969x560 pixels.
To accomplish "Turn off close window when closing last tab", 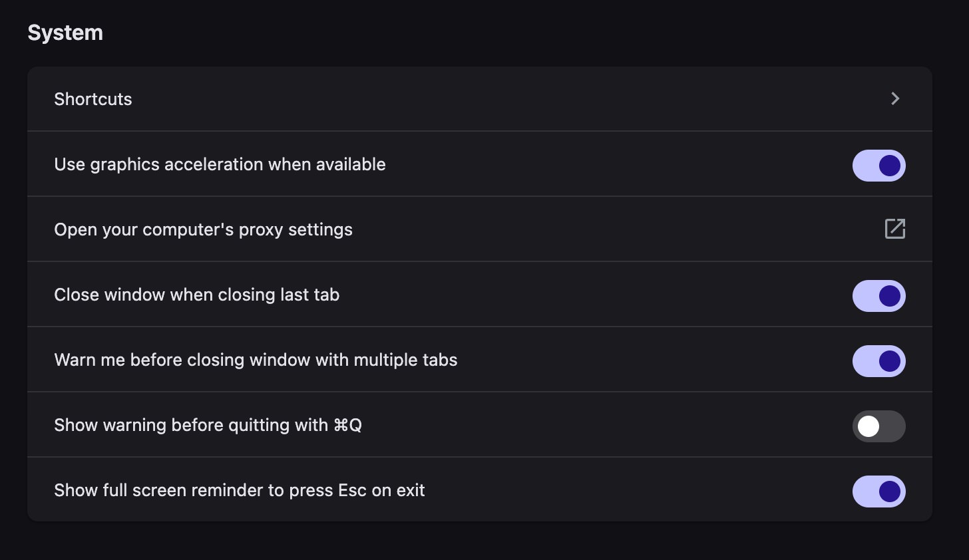I will (878, 296).
